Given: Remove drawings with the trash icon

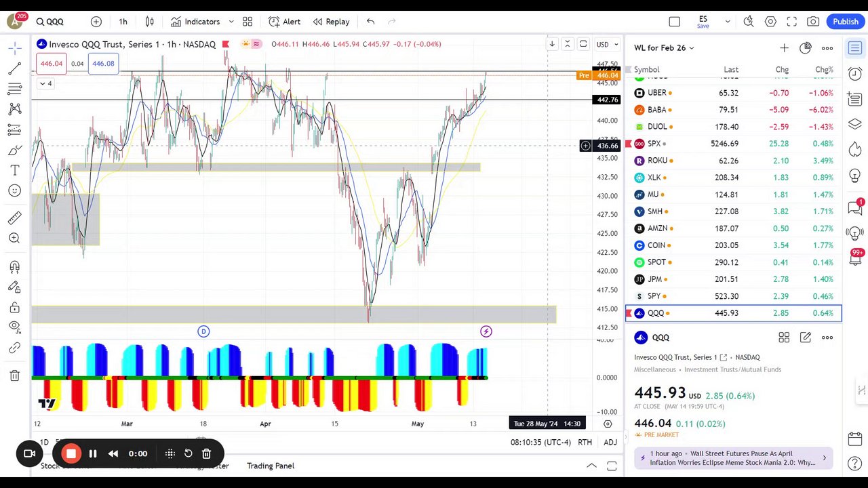Looking at the screenshot, I should (x=14, y=375).
